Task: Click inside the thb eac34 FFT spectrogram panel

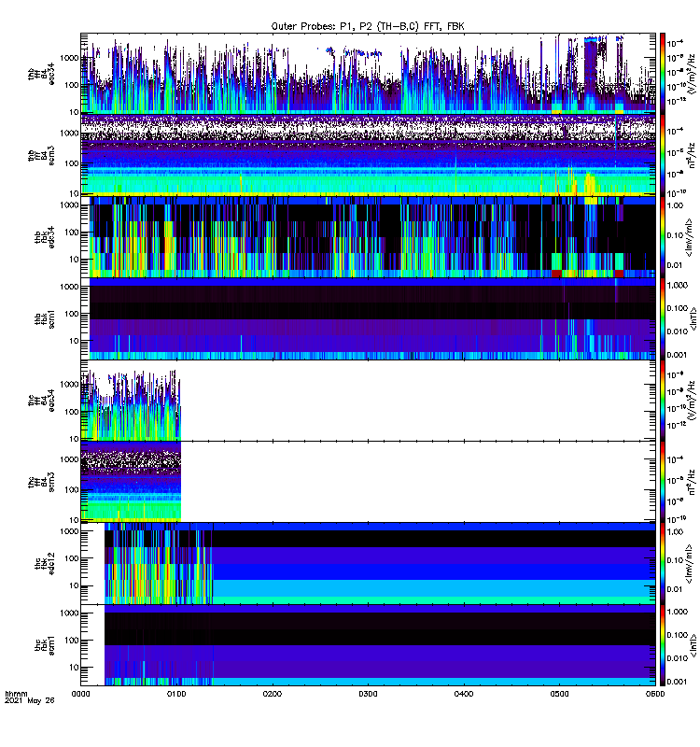Action: tap(368, 74)
